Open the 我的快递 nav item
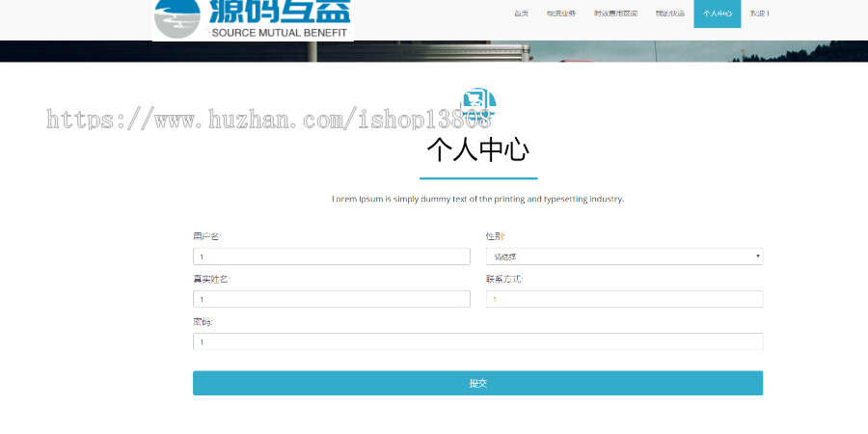The image size is (868, 434). coord(670,14)
